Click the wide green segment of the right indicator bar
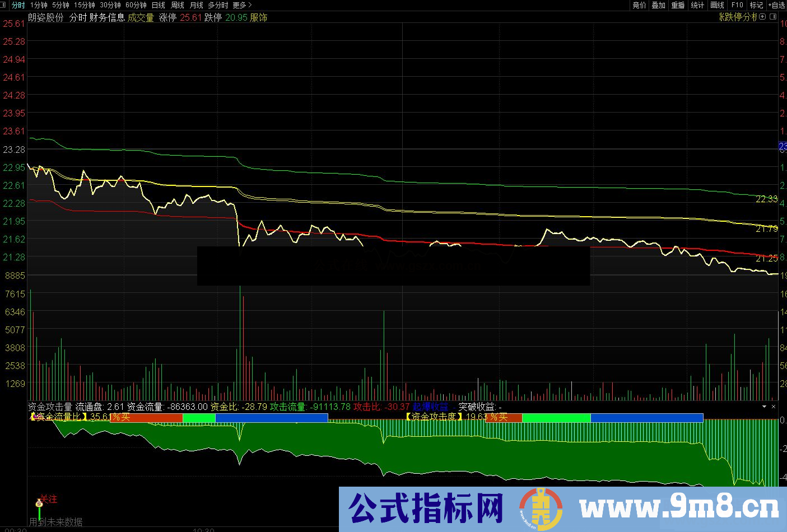The image size is (787, 532). click(556, 418)
